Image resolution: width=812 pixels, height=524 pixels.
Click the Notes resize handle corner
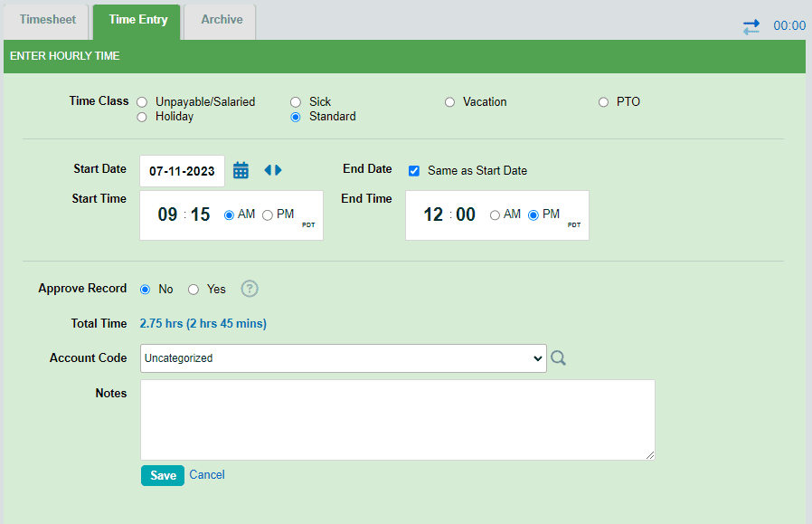(x=650, y=455)
